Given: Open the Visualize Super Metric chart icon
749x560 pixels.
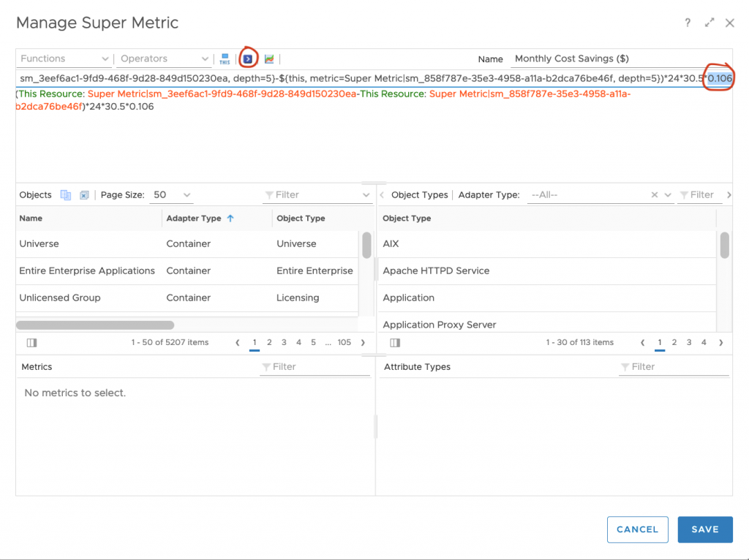Looking at the screenshot, I should click(269, 59).
